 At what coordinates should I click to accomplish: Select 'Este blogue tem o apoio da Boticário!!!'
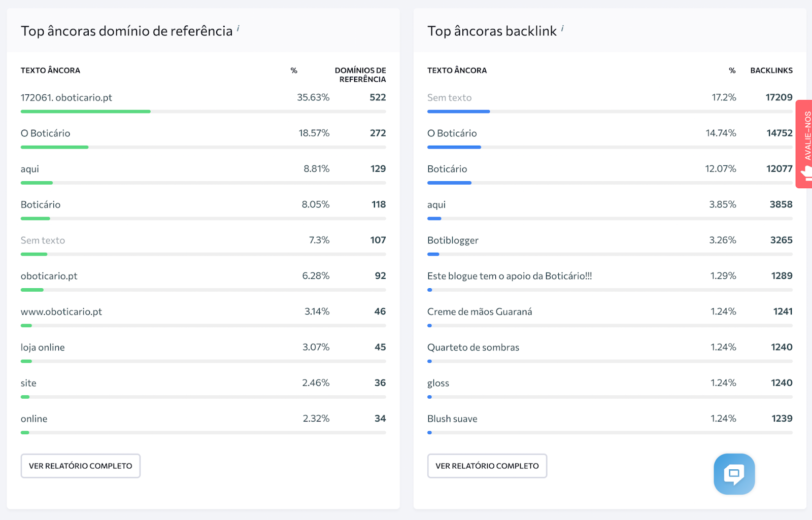[x=510, y=276]
